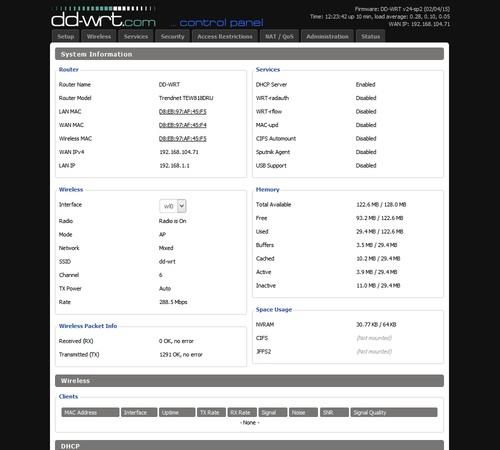The height and width of the screenshot is (450, 500).
Task: Click the Rate value 288.5 Mbps
Action: (x=173, y=302)
